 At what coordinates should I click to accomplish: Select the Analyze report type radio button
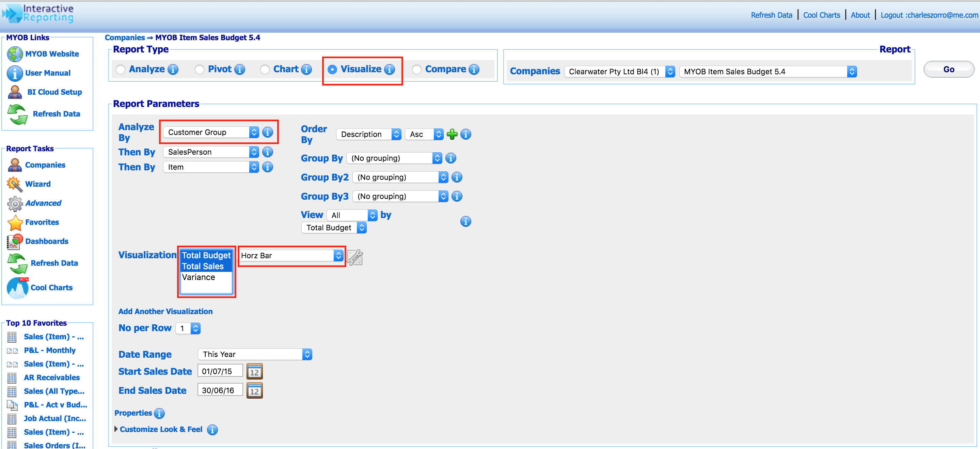(x=121, y=69)
